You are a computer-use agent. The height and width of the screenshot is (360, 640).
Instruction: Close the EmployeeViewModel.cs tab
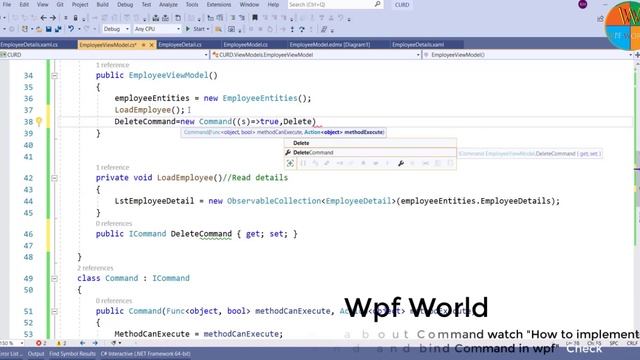pos(151,45)
